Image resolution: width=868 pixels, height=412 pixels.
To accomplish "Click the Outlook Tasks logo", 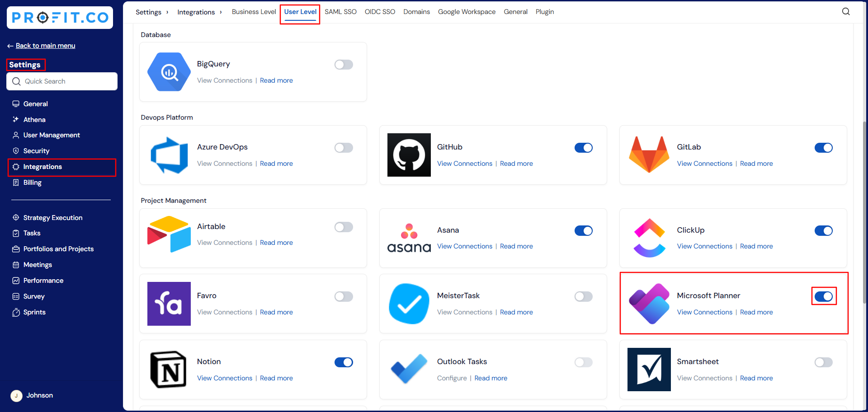I will [409, 369].
